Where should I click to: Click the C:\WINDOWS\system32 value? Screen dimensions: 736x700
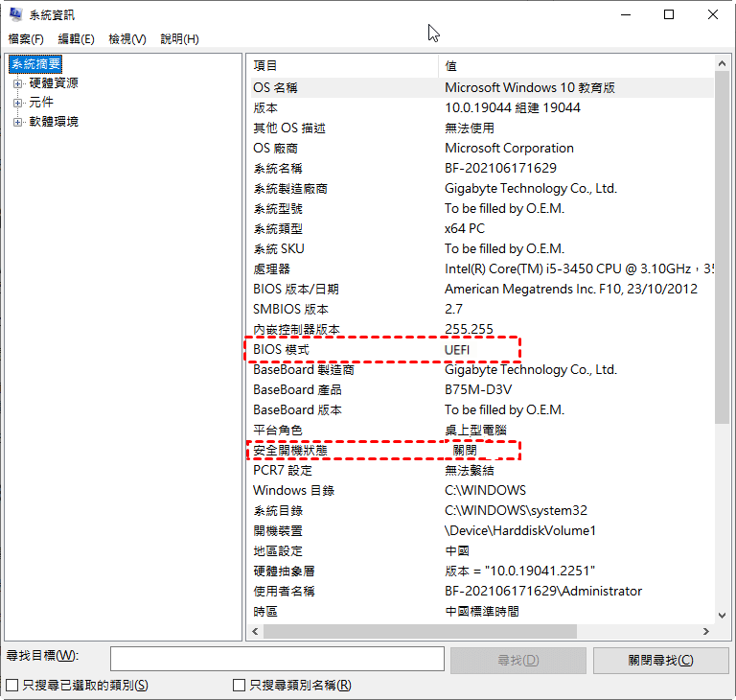(x=516, y=511)
